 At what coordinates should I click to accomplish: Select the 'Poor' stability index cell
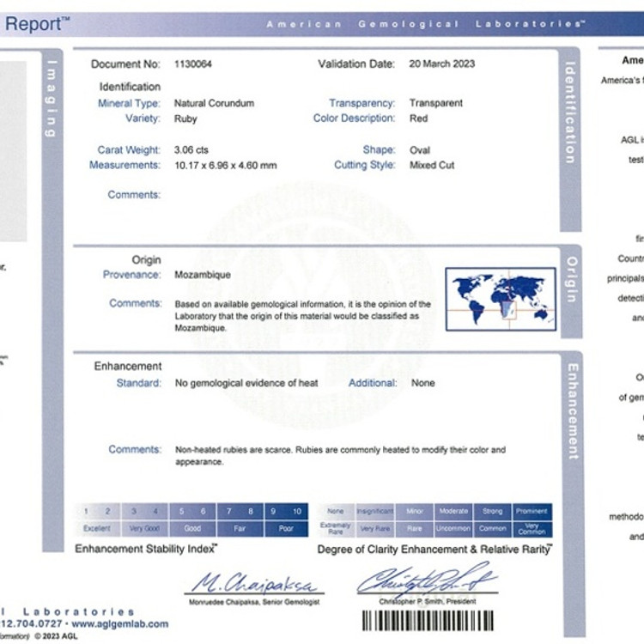[286, 528]
